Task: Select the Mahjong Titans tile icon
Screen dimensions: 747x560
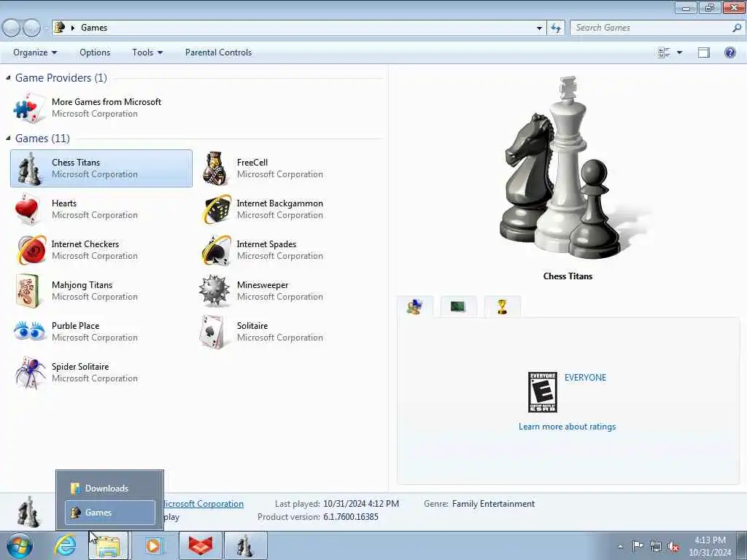Action: [28, 291]
